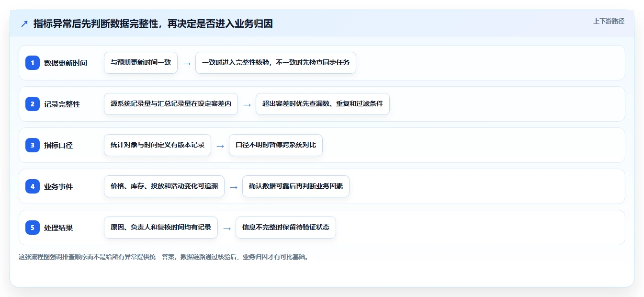Select the 源系统记录量与汇总记录量 box
Viewport: 644px width, 297px height.
click(x=171, y=104)
